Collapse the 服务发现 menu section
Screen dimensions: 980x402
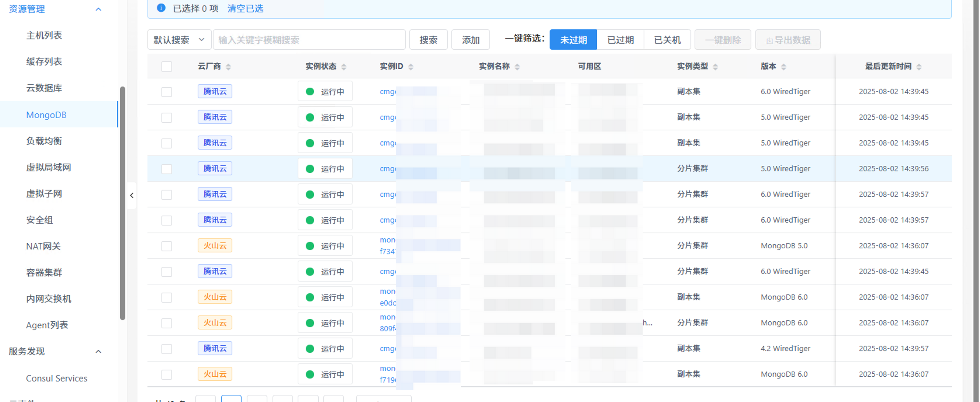(x=99, y=351)
